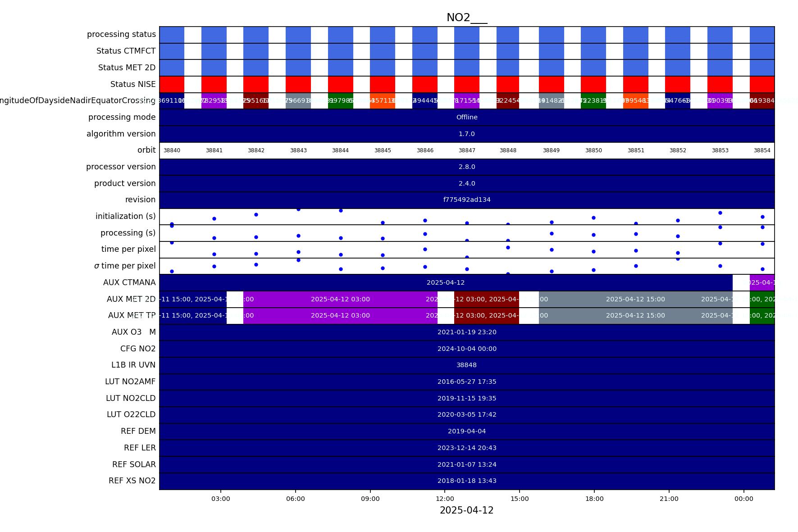The image size is (798, 532).
Task: Click the 2025-04-12 15:00 text in AUX MET TP row
Action: tap(635, 316)
